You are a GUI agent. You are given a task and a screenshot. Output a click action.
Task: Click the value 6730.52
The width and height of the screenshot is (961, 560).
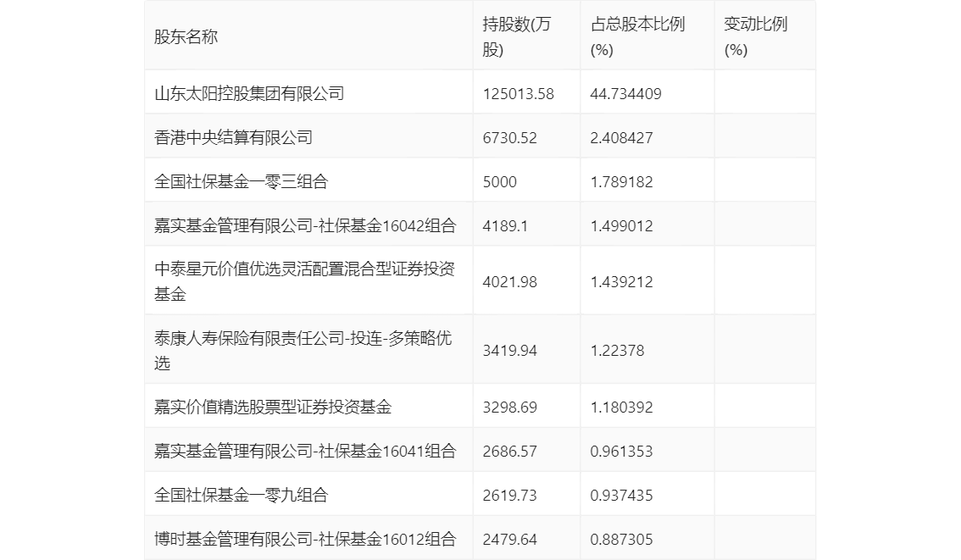click(510, 138)
